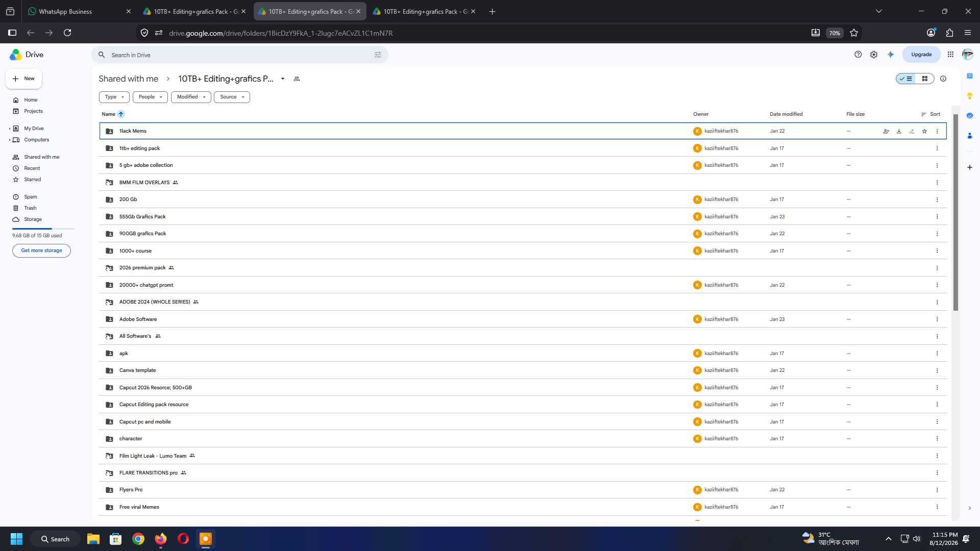This screenshot has height=551, width=980.
Task: Launch Chrome from the taskbar
Action: coord(138,539)
